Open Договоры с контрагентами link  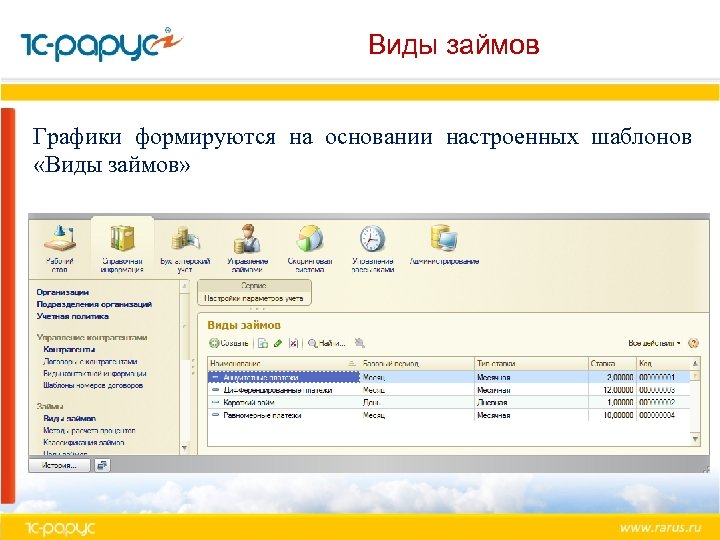point(90,361)
